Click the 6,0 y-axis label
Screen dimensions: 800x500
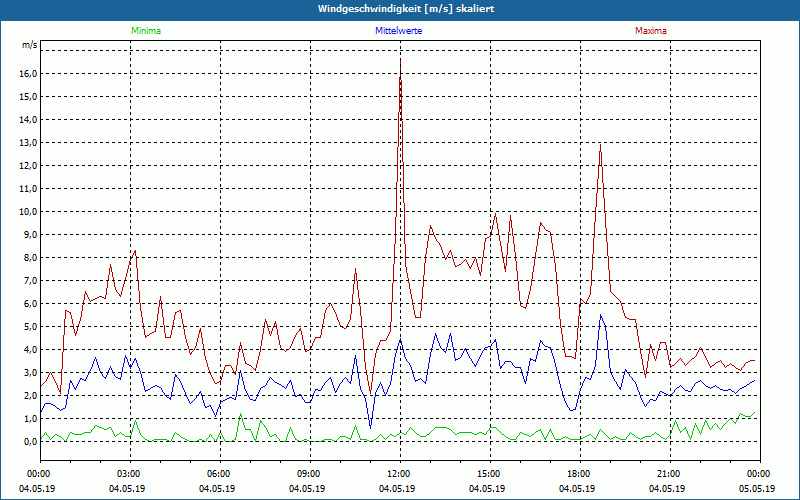click(x=31, y=303)
